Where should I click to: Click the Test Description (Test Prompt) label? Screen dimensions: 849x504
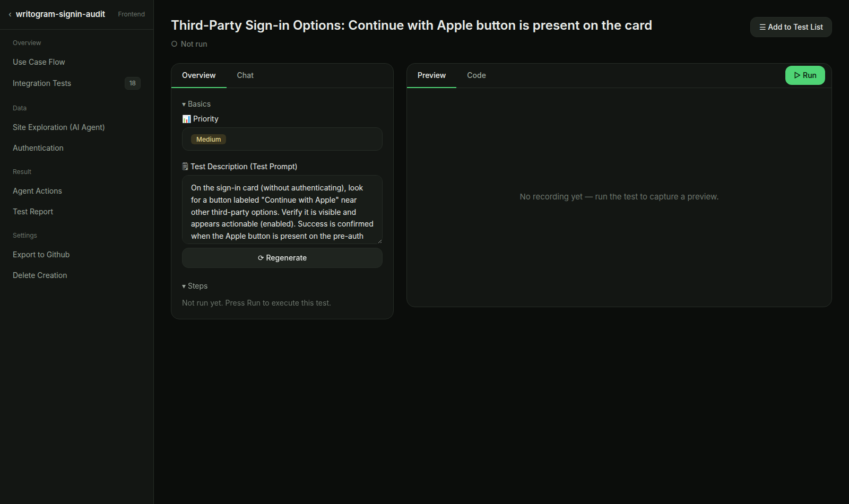click(244, 167)
